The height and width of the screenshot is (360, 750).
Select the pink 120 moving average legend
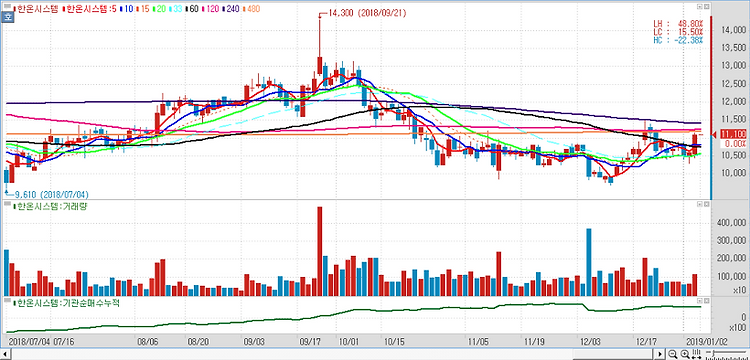coord(210,9)
